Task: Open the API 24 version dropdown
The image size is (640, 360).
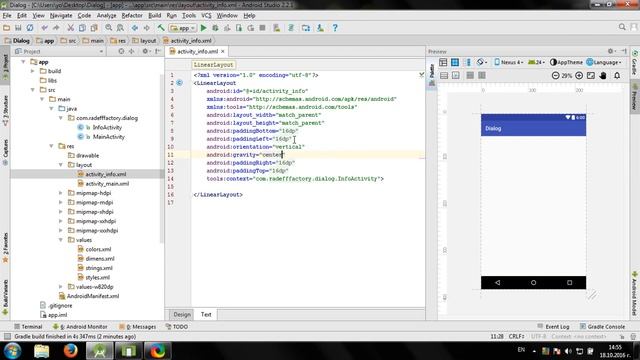Action: [x=536, y=62]
